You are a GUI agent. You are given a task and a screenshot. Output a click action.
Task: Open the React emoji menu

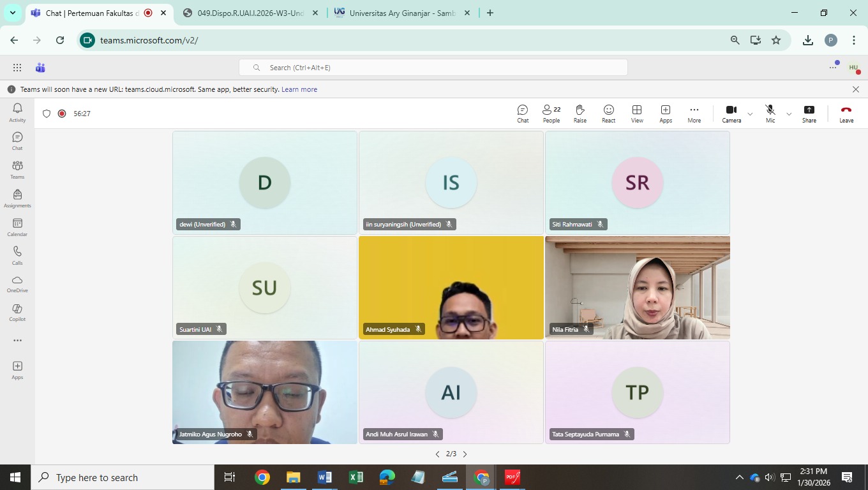click(x=608, y=114)
